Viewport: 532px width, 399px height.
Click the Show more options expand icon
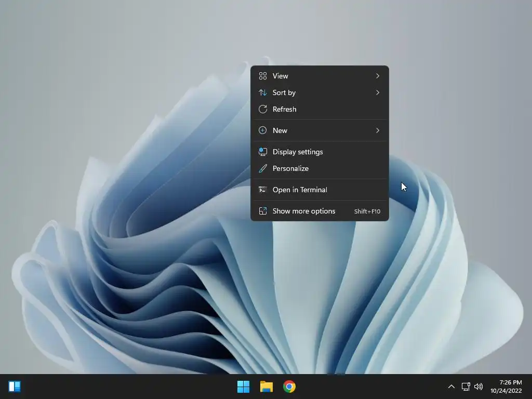point(262,211)
